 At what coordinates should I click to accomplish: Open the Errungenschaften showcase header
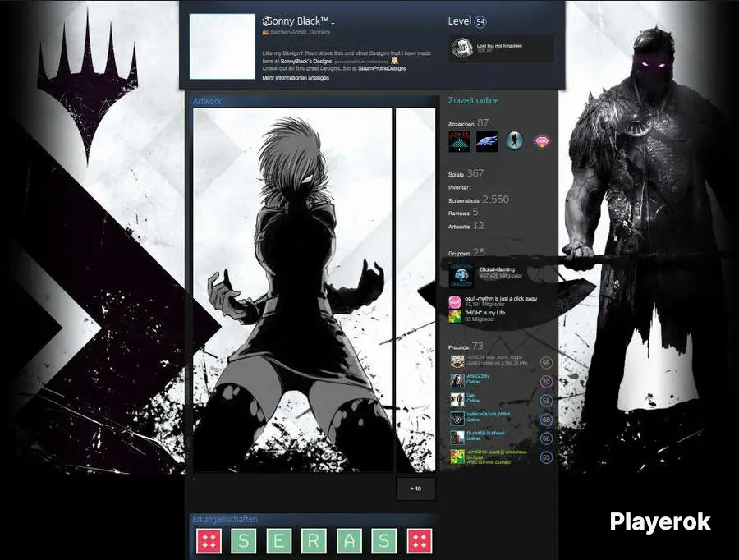coord(225,519)
